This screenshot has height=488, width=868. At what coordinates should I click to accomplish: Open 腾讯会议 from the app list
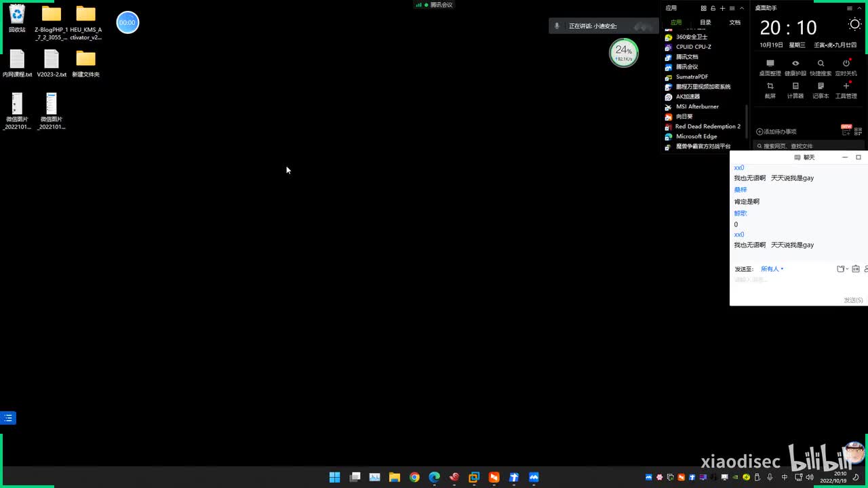(x=682, y=66)
